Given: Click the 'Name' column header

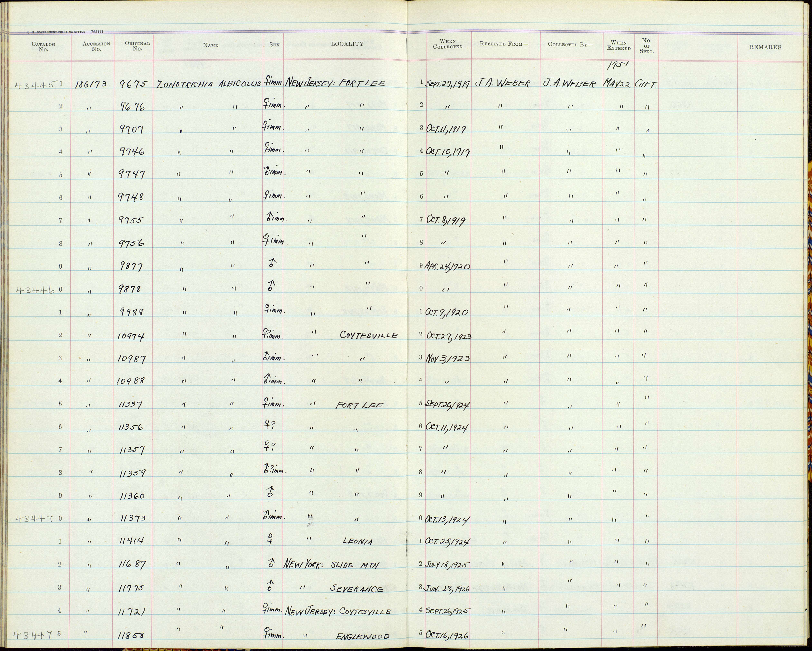Looking at the screenshot, I should coord(211,45).
